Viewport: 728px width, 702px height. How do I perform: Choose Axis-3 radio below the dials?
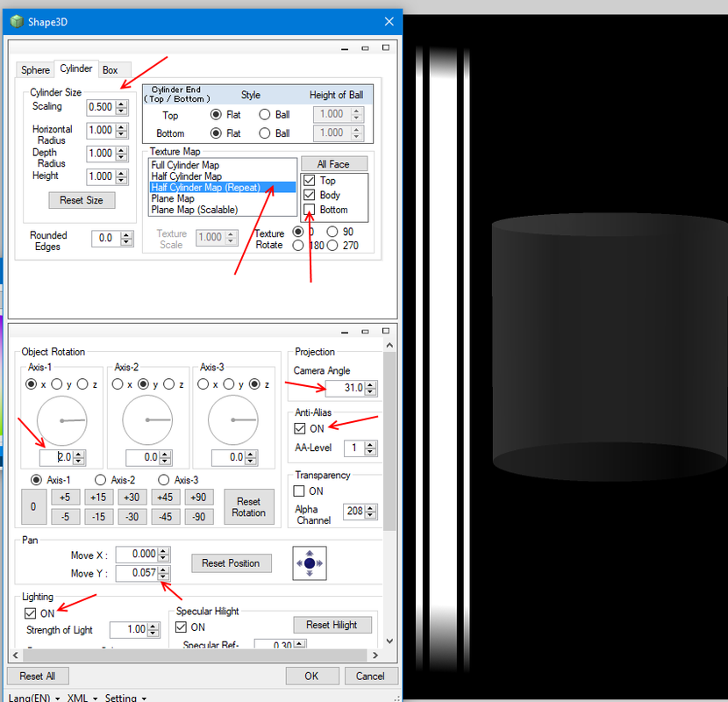(163, 479)
